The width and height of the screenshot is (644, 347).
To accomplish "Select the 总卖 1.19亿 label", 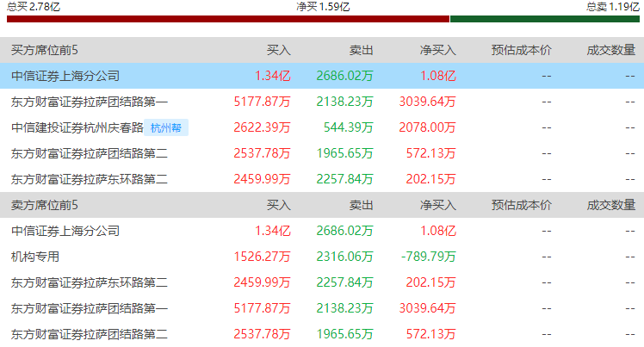I will (612, 7).
